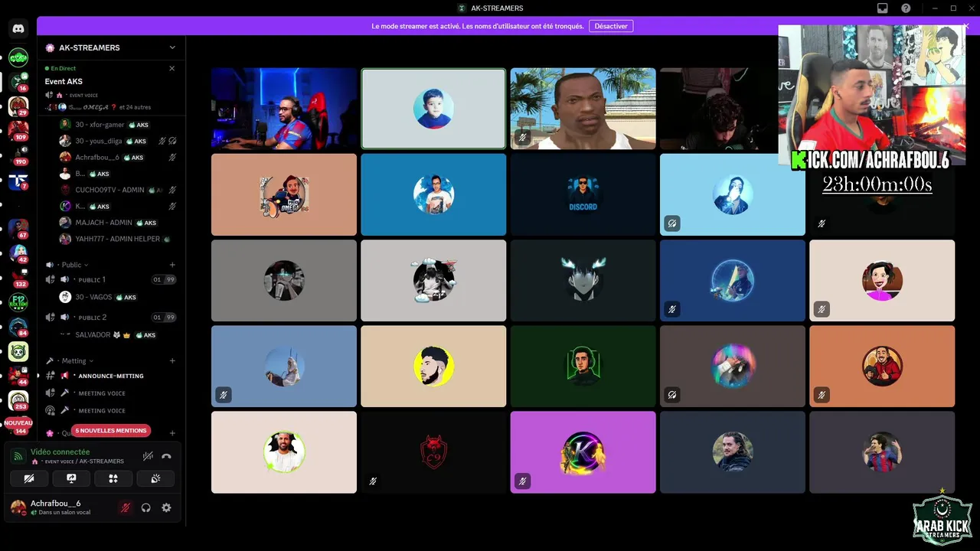Launch the Activities icon in voice panel

(x=113, y=478)
